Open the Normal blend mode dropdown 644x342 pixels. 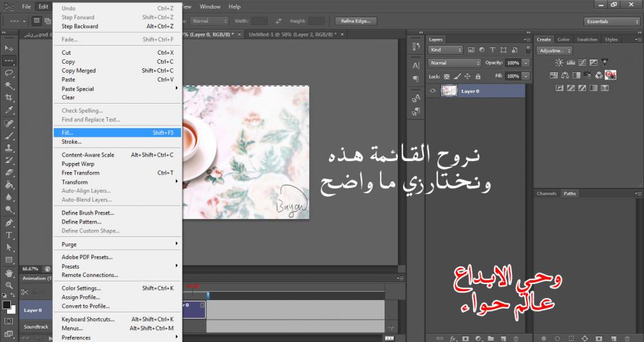point(455,63)
